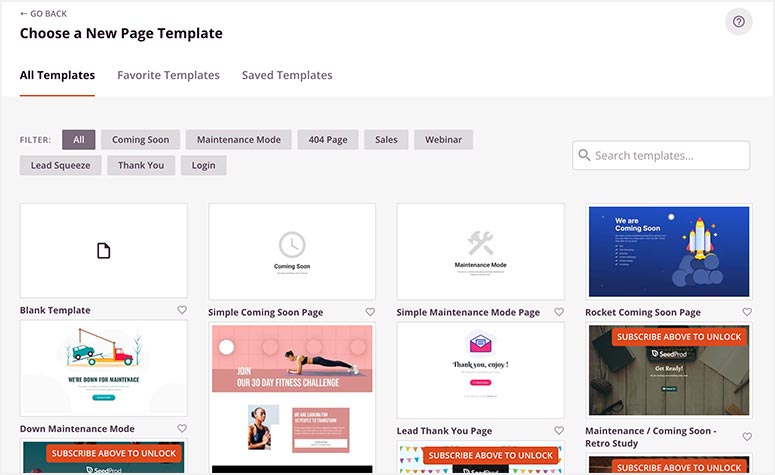775x475 pixels.
Task: Go back using the GO BACK link
Action: 43,14
